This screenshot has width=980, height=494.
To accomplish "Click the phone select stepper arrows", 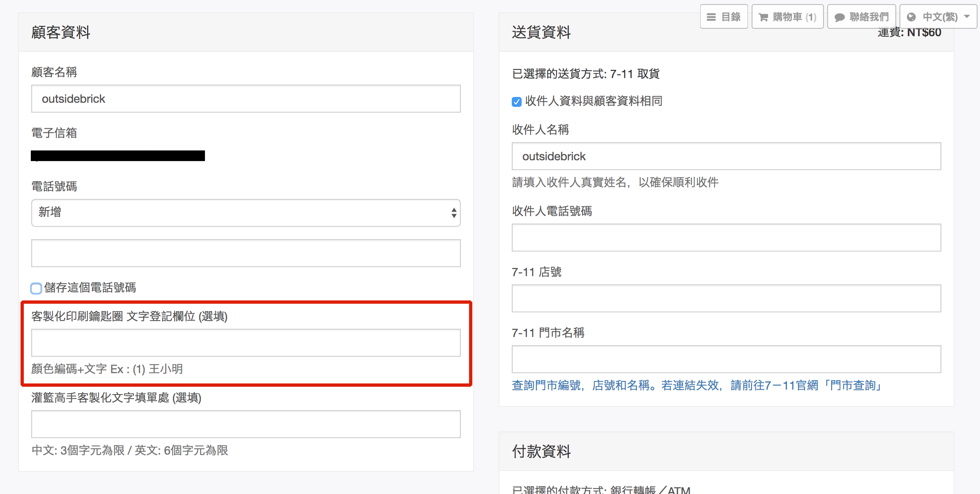I will (x=453, y=212).
